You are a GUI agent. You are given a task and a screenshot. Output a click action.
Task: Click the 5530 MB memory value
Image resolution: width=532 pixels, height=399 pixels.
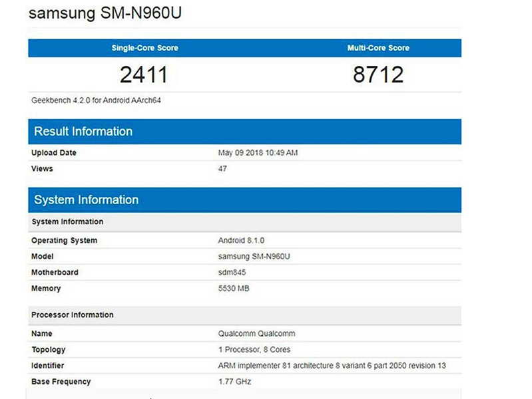tap(234, 289)
